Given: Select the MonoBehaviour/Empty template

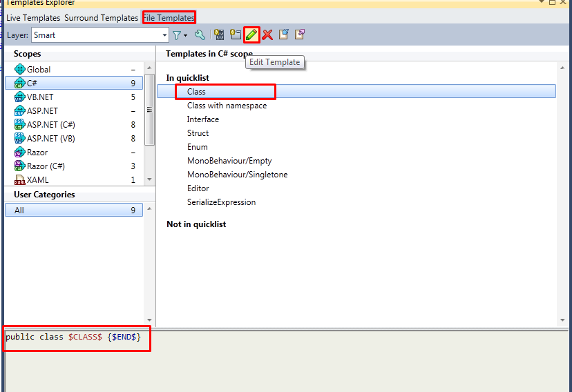Looking at the screenshot, I should (x=229, y=161).
